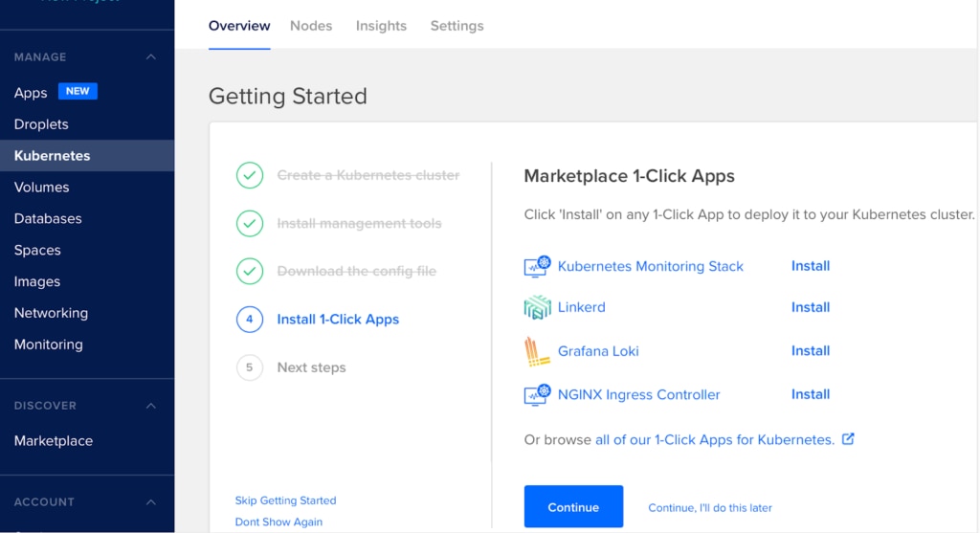Image resolution: width=980 pixels, height=533 pixels.
Task: Click step 5 circle icon
Action: coord(250,367)
